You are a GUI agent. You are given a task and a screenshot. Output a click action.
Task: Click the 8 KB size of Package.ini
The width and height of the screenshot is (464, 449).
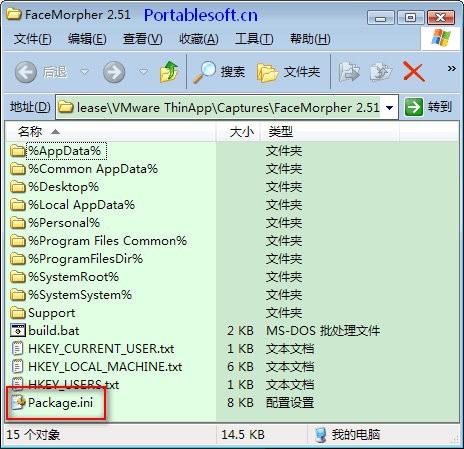(x=240, y=403)
